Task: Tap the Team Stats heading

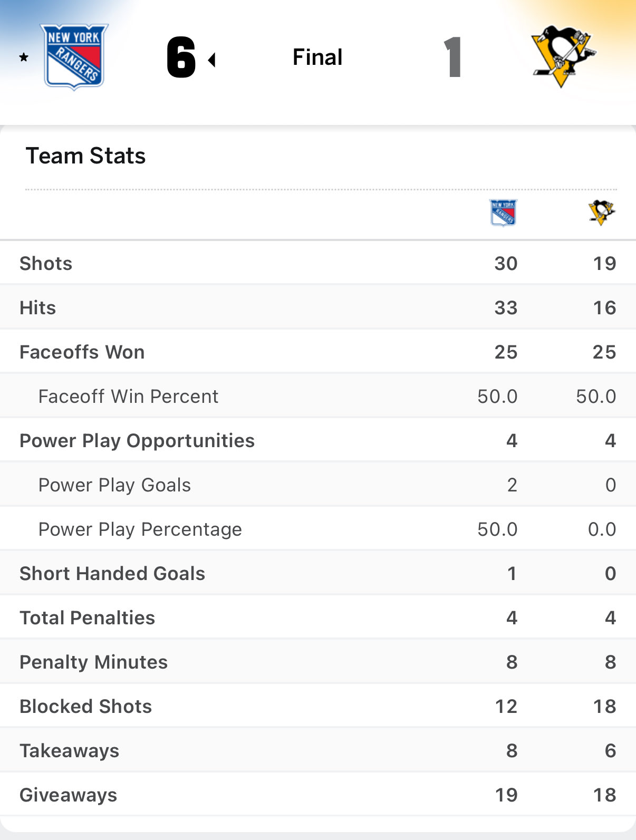Action: click(x=85, y=156)
